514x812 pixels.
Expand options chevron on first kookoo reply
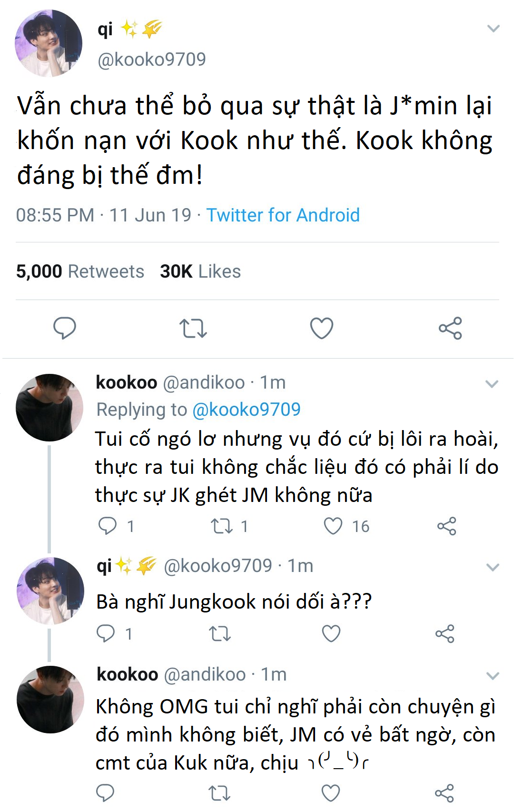point(492,383)
